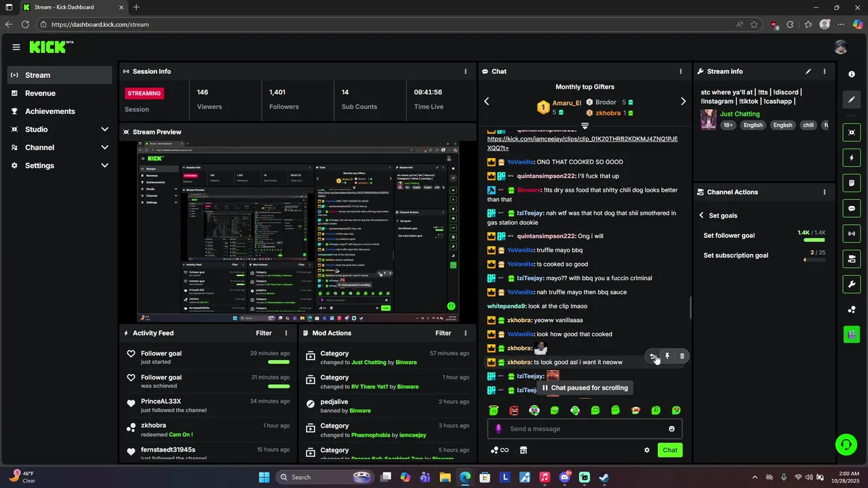Open the emoji picker in message box

(x=672, y=428)
